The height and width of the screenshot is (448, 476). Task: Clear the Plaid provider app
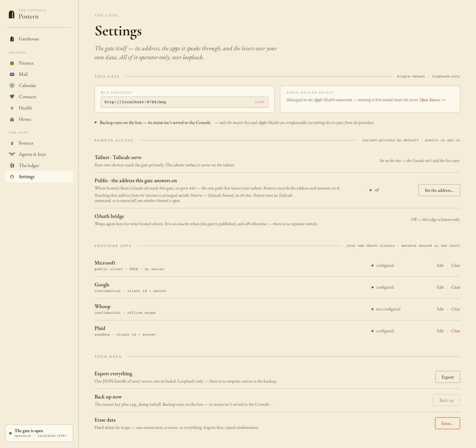pos(456,331)
